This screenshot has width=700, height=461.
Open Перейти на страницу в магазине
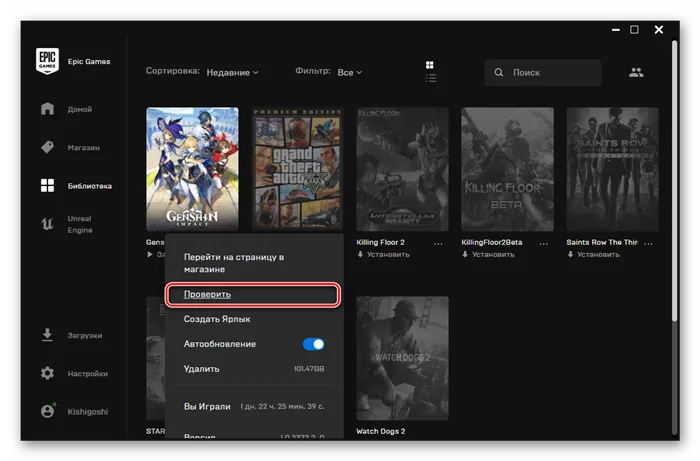click(x=234, y=263)
